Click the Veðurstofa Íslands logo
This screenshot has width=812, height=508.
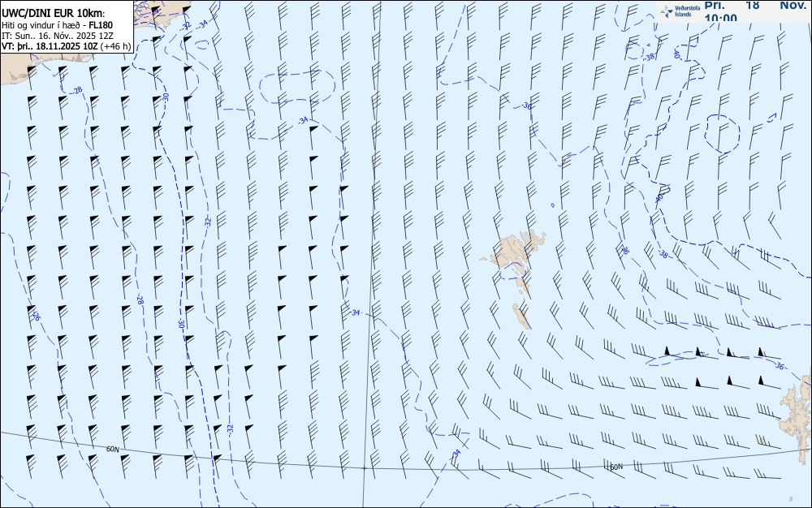coord(678,11)
